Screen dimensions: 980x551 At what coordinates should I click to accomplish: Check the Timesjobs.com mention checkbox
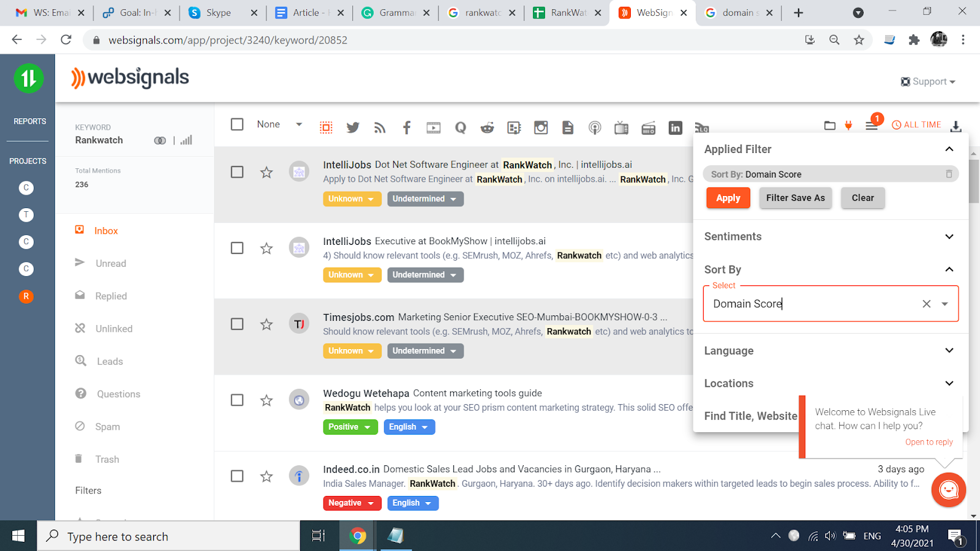(x=237, y=324)
